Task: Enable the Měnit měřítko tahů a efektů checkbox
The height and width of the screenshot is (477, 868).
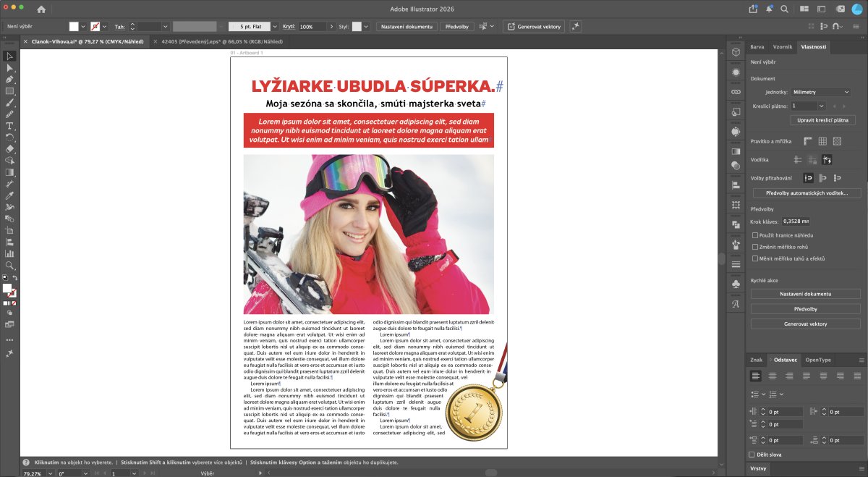Action: [x=755, y=258]
